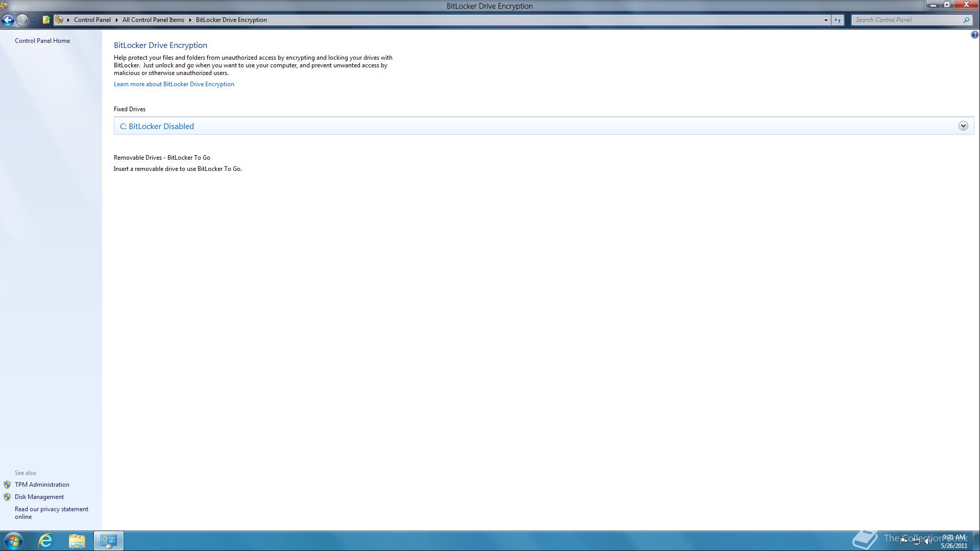Click the Control Panel taskbar button
Screen dimensions: 980x551
[x=108, y=541]
